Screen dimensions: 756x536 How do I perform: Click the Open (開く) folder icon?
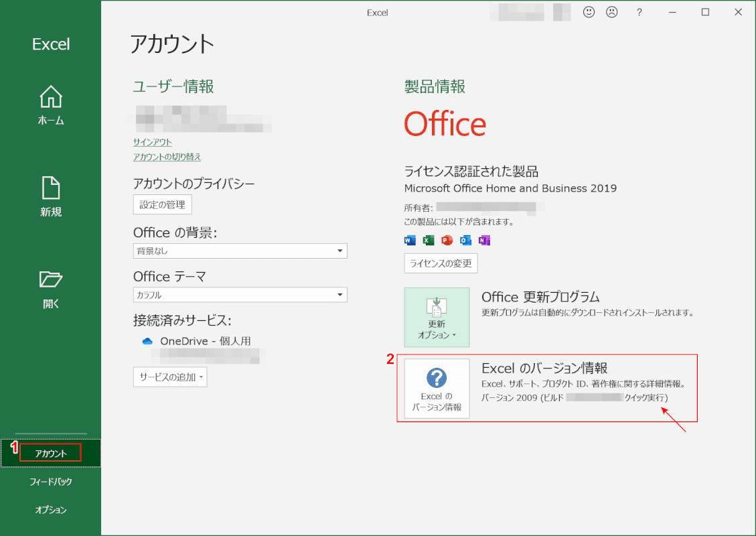[x=51, y=279]
